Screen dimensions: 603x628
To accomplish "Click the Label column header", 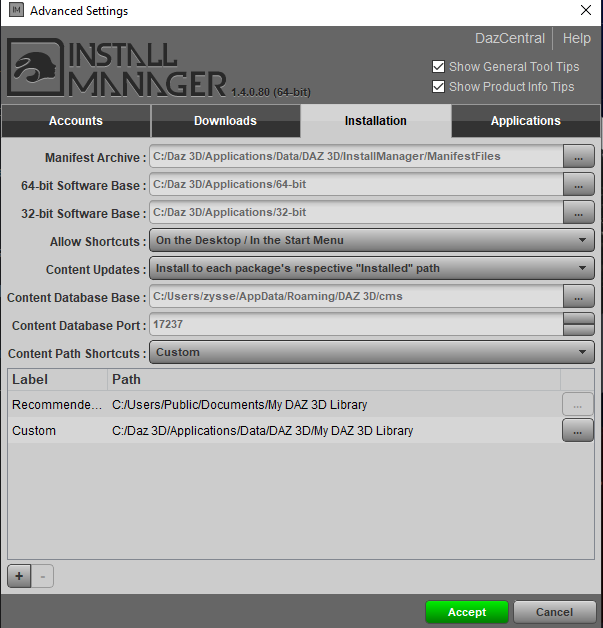I will point(57,380).
